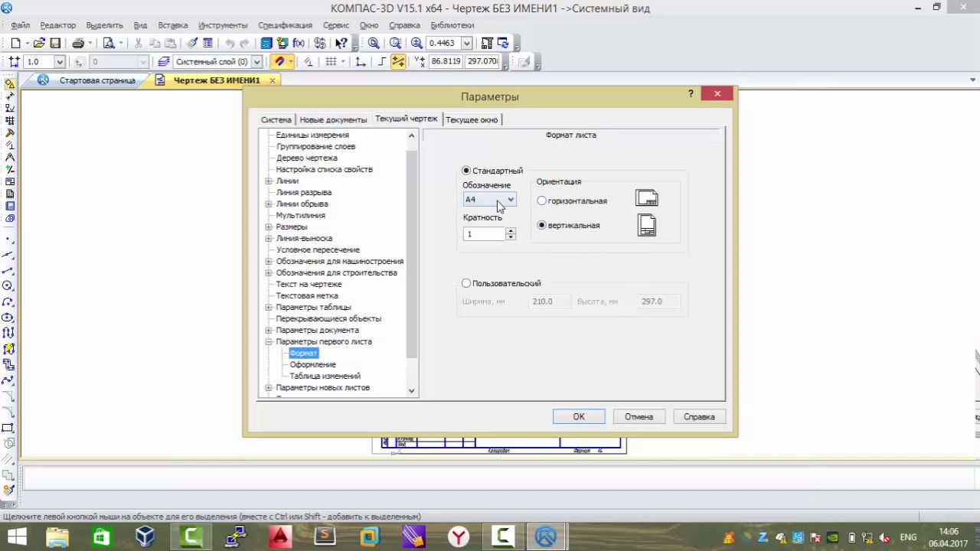Expand Обозначения для машиностроения node

[269, 262]
